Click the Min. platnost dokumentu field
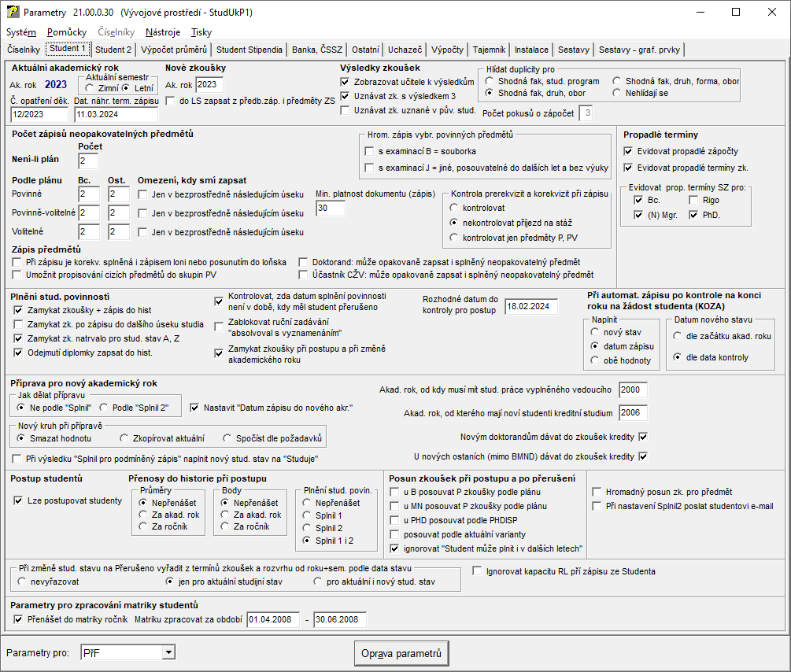The height and width of the screenshot is (672, 791). coord(330,208)
